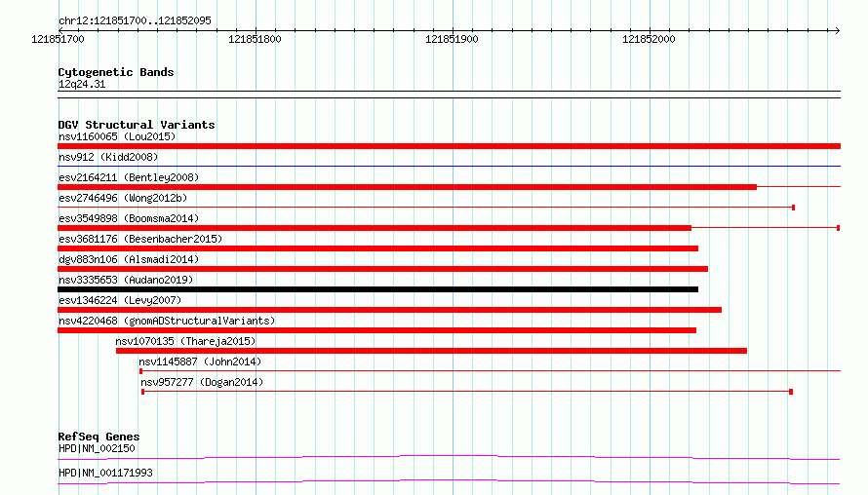Open nsv1070135 (Thareja2015) variant label
The image size is (868, 495).
coord(185,341)
